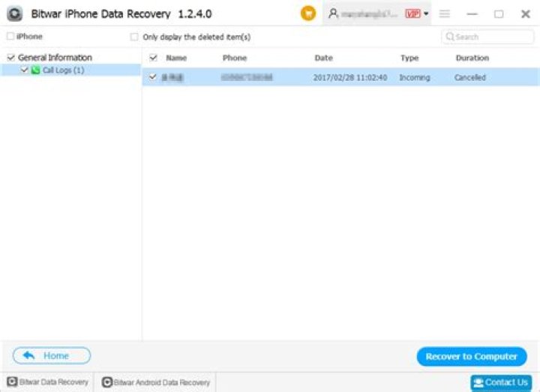The image size is (540, 392).
Task: Click the Bitwar Android Data Recovery icon
Action: pyautogui.click(x=107, y=382)
